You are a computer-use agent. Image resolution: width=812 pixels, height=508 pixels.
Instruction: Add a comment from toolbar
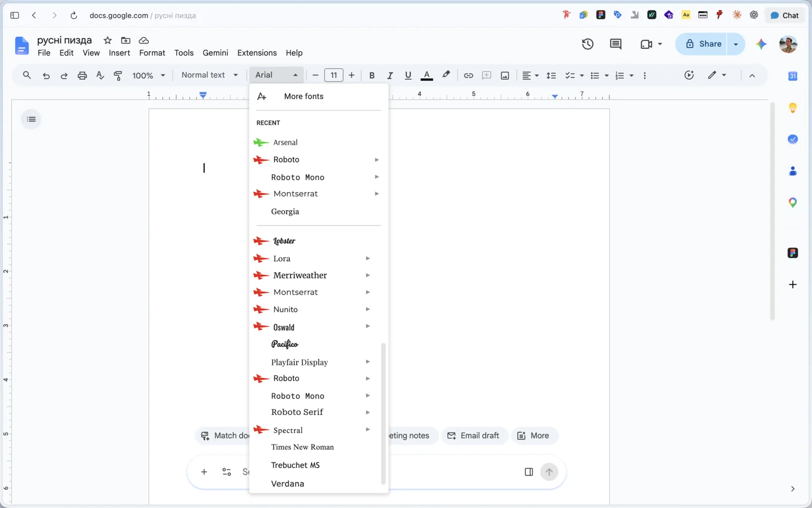pyautogui.click(x=487, y=75)
